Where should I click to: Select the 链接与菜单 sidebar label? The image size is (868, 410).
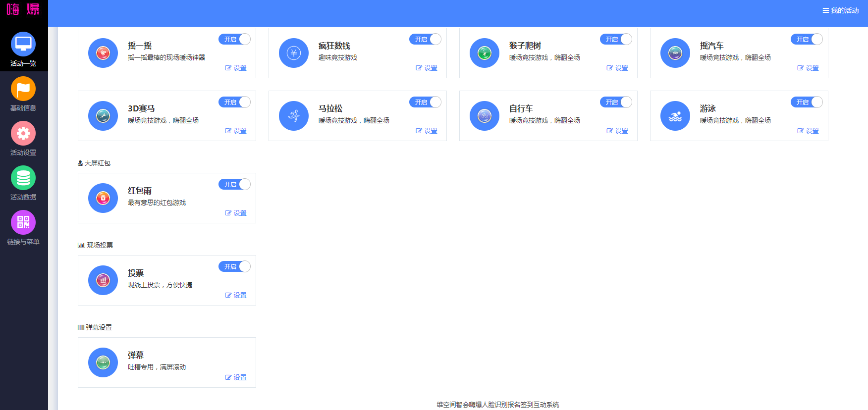click(23, 242)
